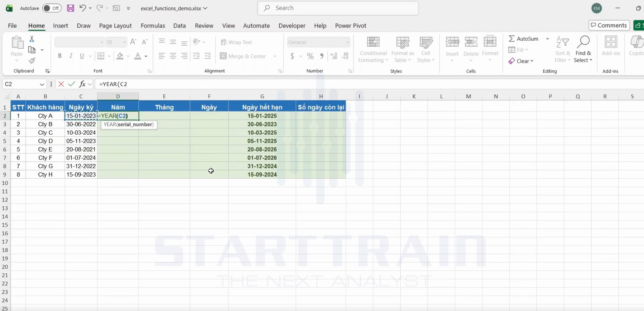Toggle Middle Align vertical alignment
644x311 pixels.
[x=173, y=42]
